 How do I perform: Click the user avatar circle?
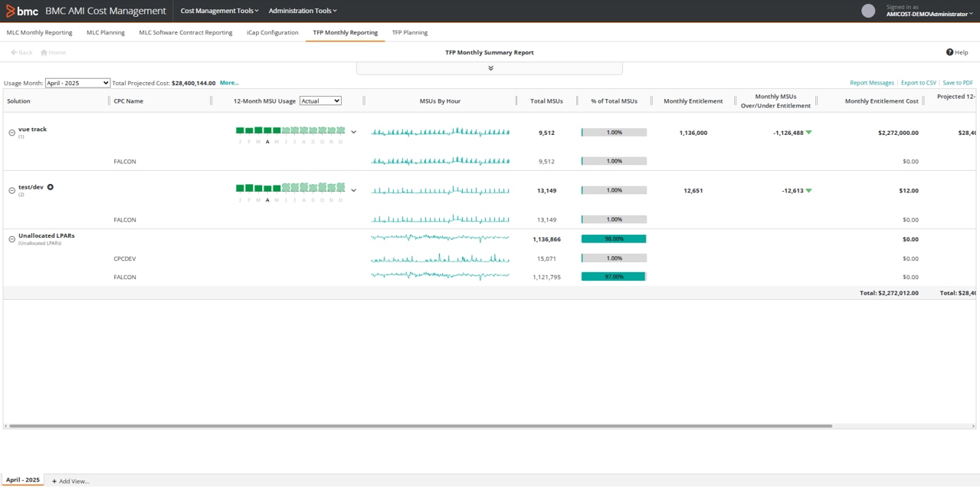[868, 11]
